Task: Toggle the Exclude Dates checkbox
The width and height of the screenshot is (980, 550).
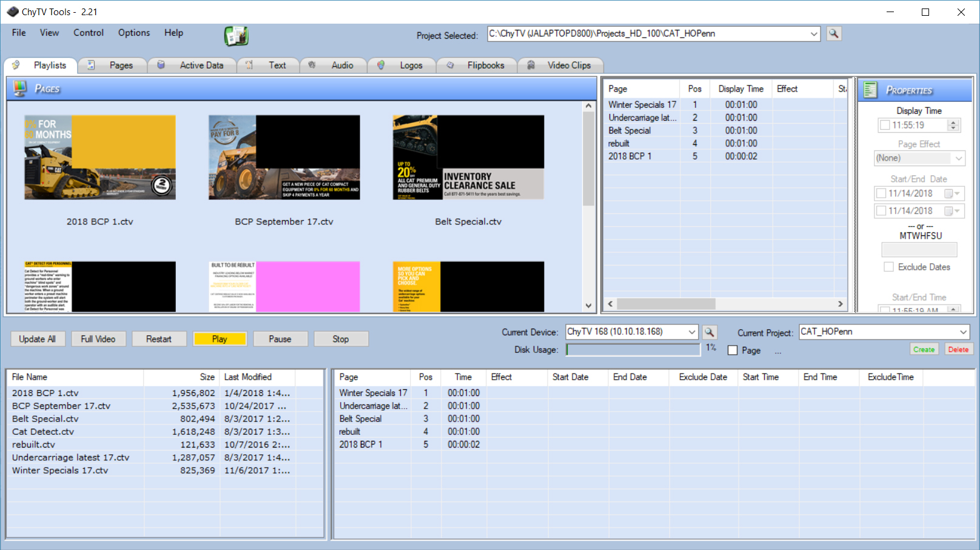Action: click(889, 267)
